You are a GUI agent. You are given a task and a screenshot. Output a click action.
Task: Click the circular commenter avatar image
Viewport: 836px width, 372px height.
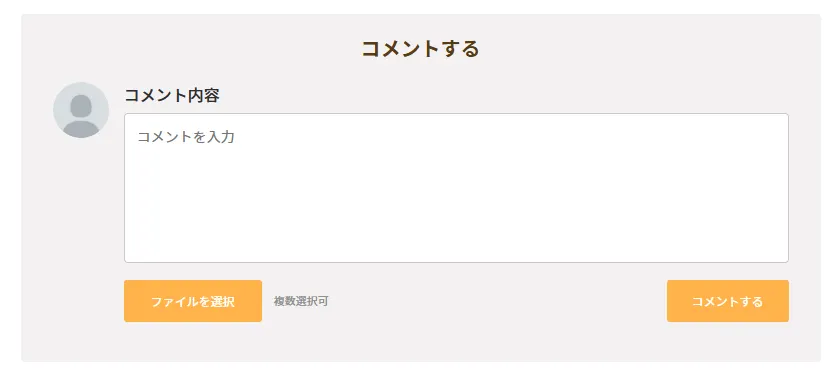pos(81,110)
